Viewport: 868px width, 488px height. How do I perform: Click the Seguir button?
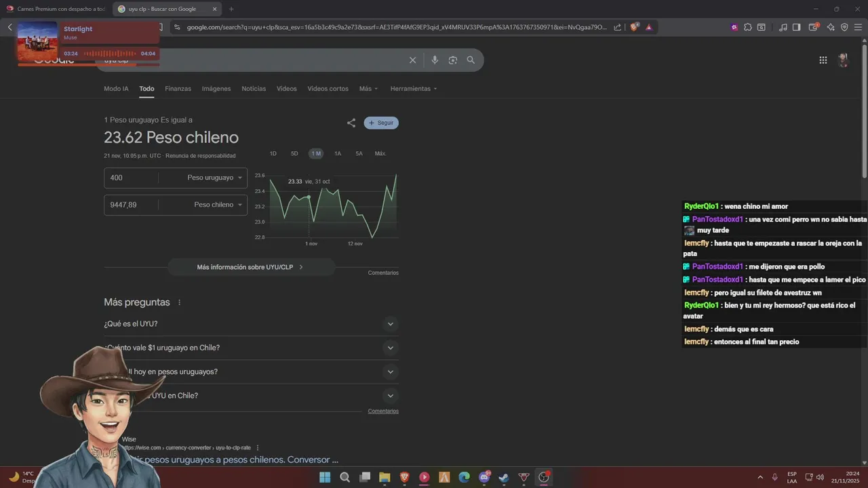point(381,123)
